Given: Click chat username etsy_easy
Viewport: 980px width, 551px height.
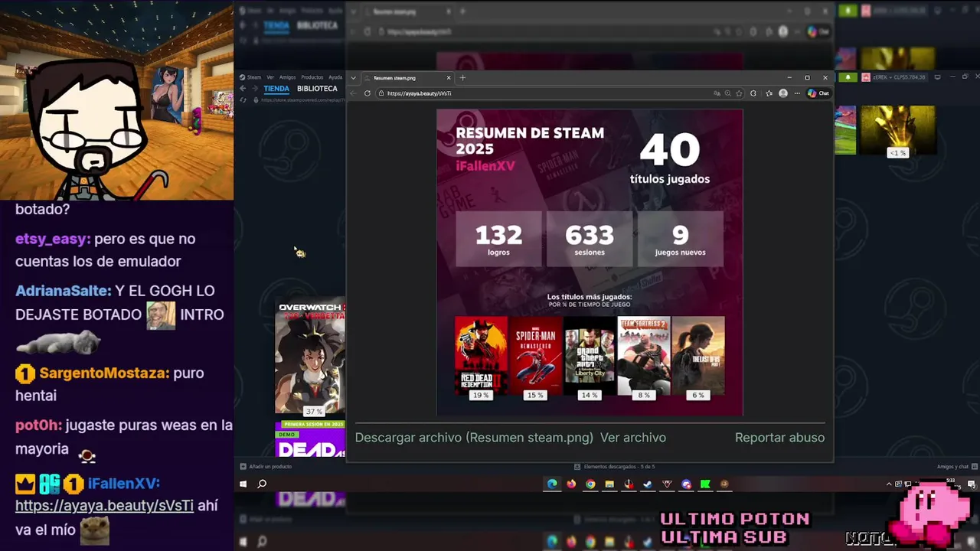Looking at the screenshot, I should [x=53, y=239].
